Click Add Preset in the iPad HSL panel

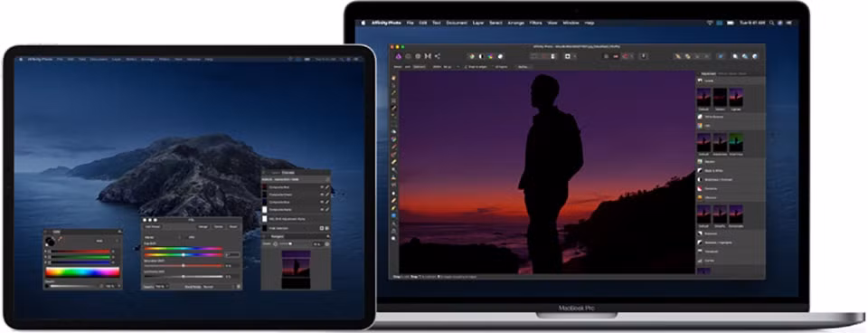tap(152, 226)
